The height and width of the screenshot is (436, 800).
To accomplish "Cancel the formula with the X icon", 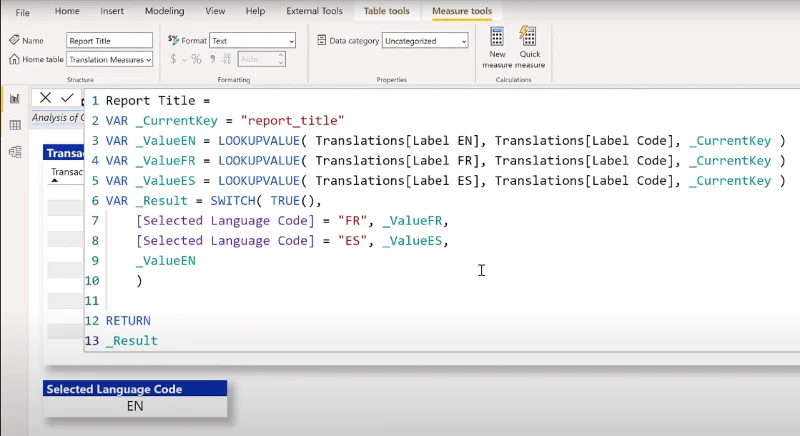I will coord(45,97).
